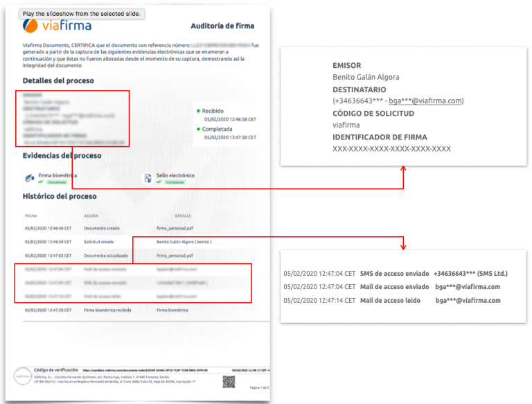The height and width of the screenshot is (404, 532).
Task: Click the round viafirma seal in footer
Action: [23, 376]
